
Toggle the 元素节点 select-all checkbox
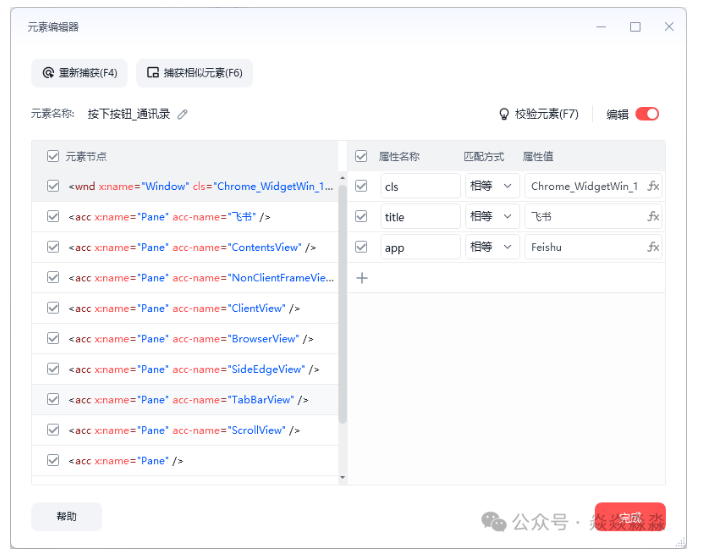pos(53,156)
